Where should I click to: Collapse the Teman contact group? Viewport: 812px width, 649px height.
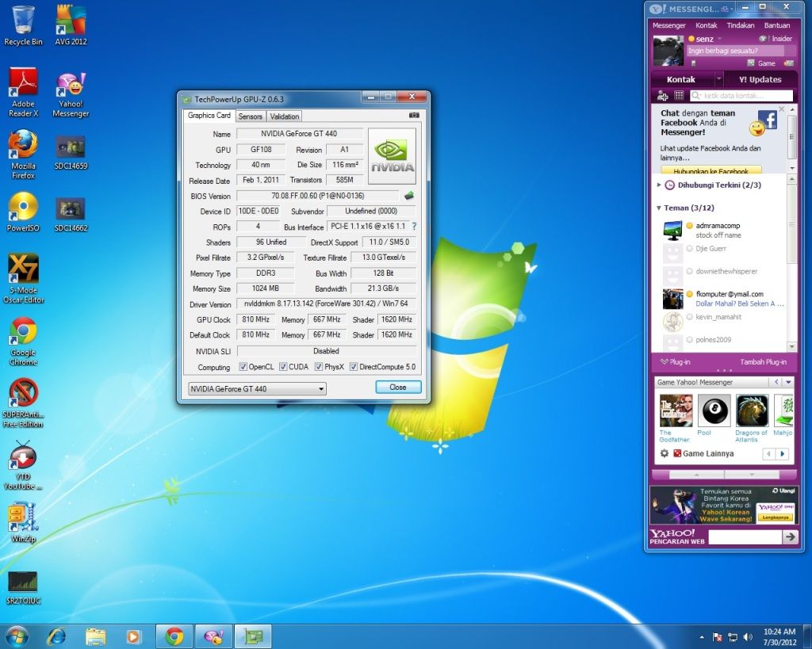[x=659, y=208]
